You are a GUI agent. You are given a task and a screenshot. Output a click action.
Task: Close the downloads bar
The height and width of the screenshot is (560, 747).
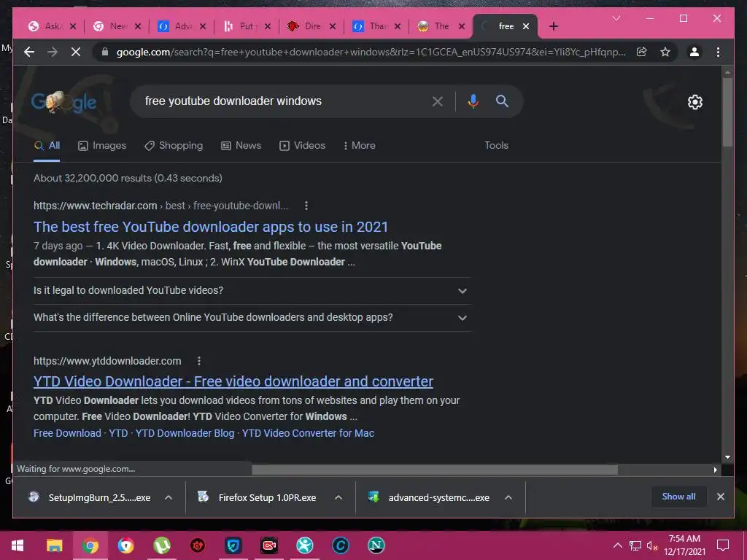click(720, 497)
